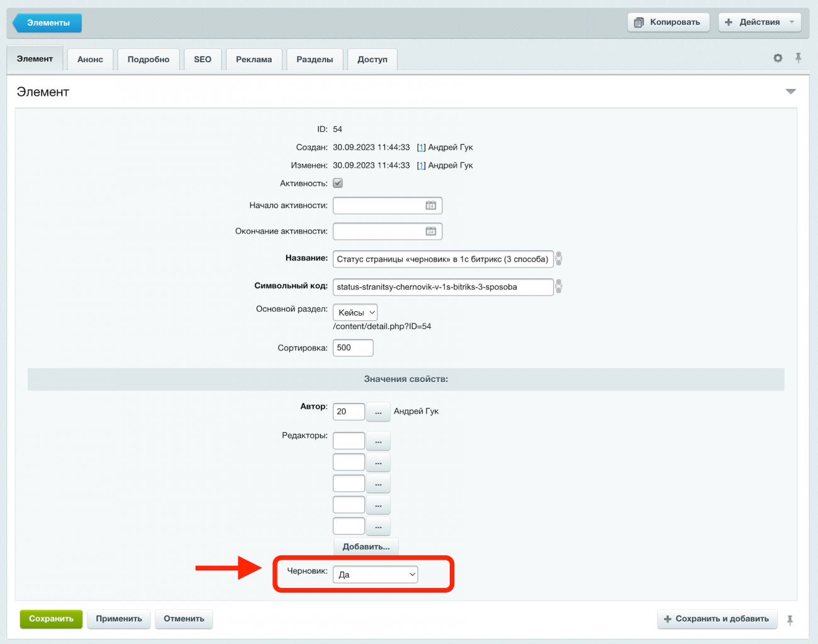Switch to the Реклама tab
This screenshot has width=818, height=644.
pyautogui.click(x=254, y=59)
